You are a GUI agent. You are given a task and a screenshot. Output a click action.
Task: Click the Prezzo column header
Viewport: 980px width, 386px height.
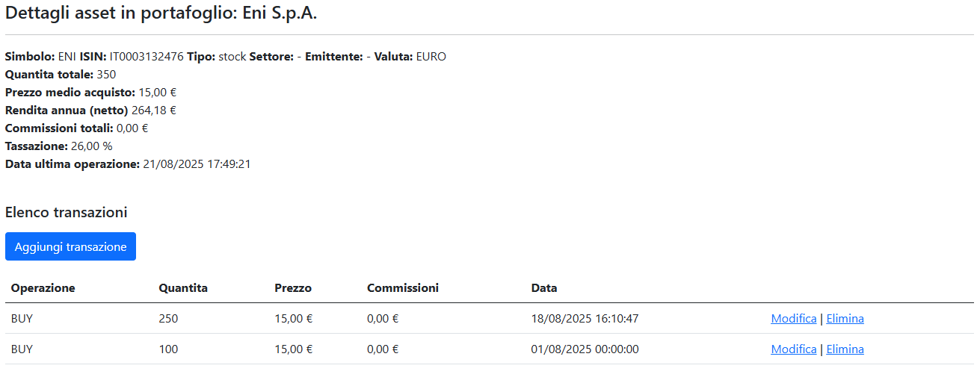[x=293, y=288]
